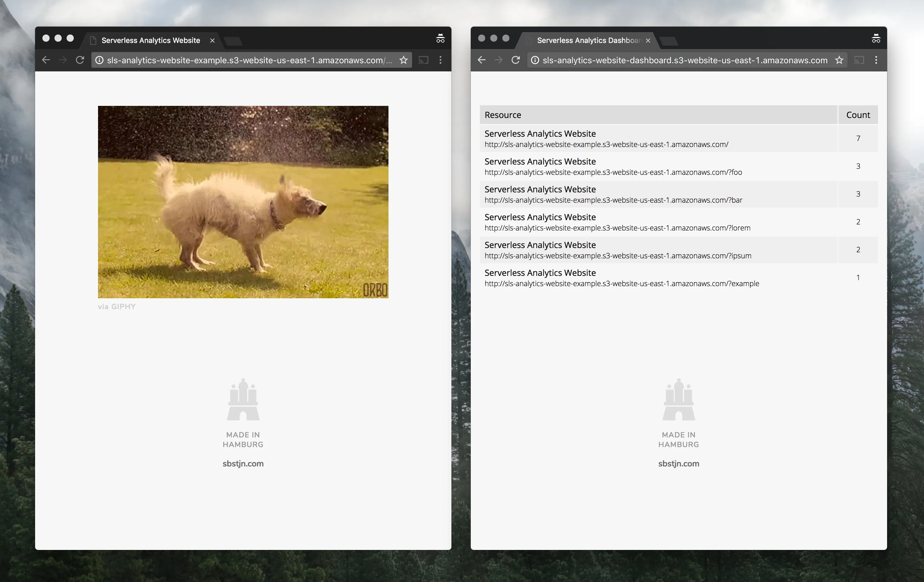The width and height of the screenshot is (924, 582).
Task: Star the analytics dashboard page
Action: [839, 60]
